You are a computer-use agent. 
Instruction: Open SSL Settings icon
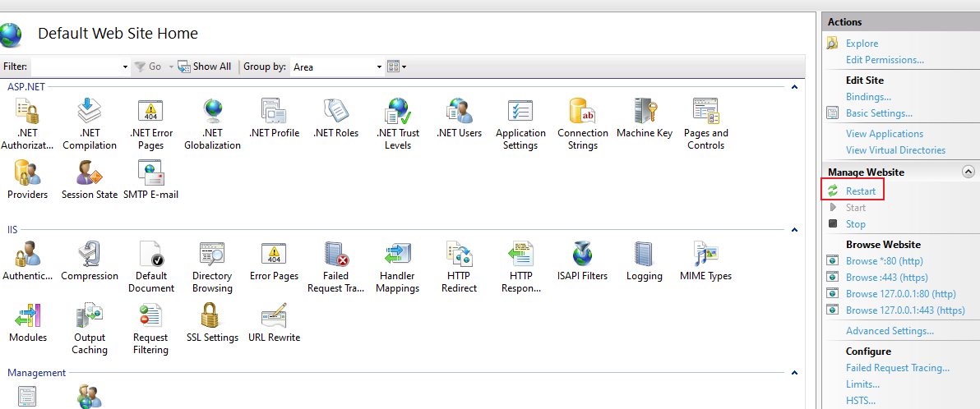pos(212,323)
